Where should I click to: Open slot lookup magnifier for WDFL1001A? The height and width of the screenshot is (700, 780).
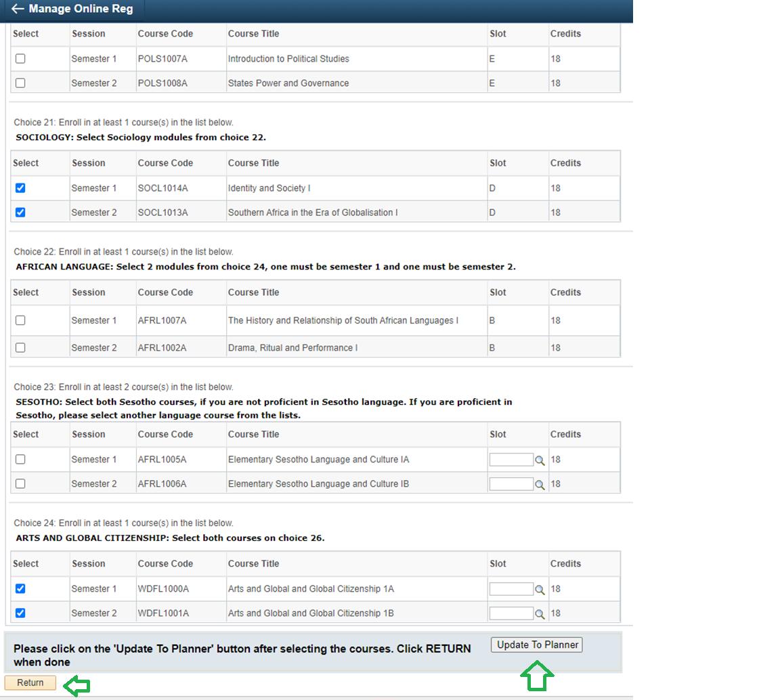coord(540,614)
